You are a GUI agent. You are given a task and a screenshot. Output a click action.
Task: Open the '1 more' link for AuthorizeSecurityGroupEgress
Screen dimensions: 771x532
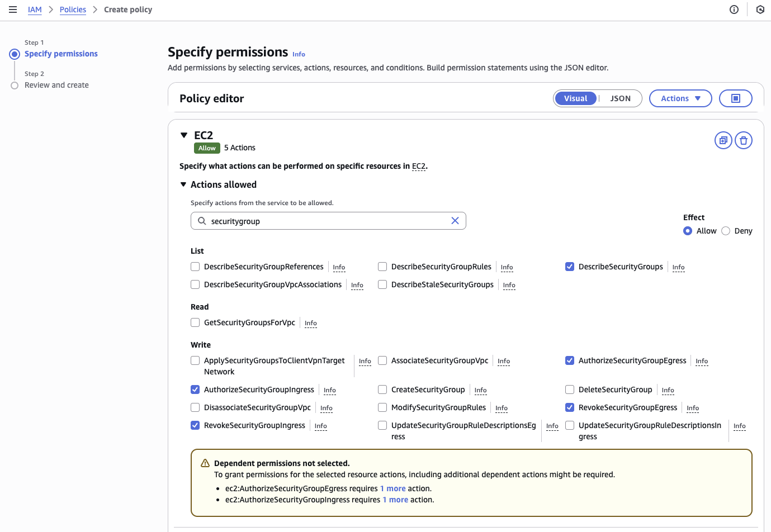click(x=392, y=488)
